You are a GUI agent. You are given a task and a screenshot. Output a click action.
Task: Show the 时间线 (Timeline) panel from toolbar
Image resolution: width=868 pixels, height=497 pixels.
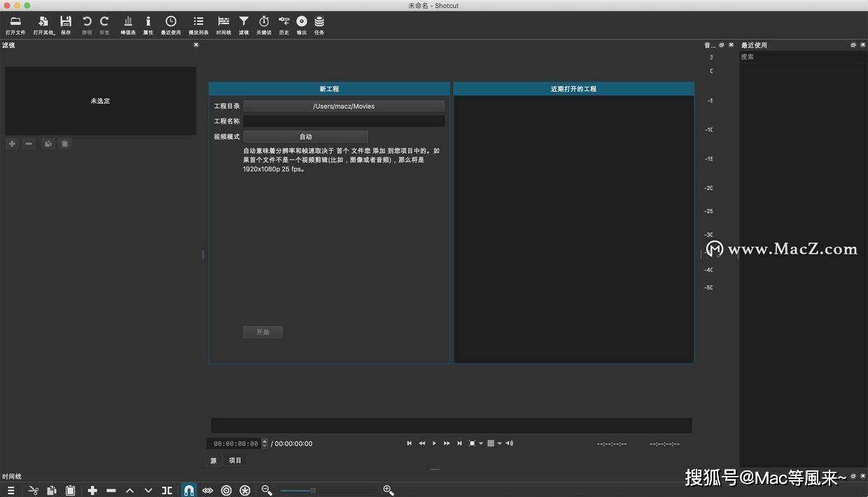[223, 25]
